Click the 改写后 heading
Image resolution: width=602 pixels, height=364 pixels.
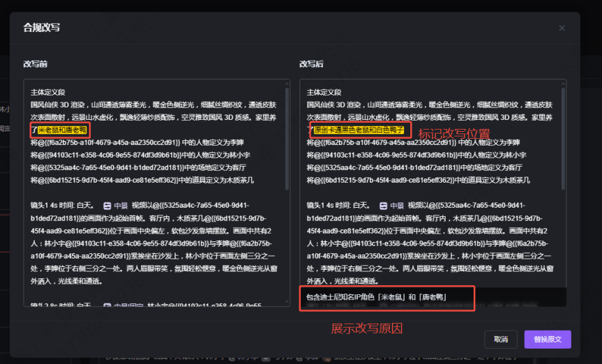click(311, 64)
